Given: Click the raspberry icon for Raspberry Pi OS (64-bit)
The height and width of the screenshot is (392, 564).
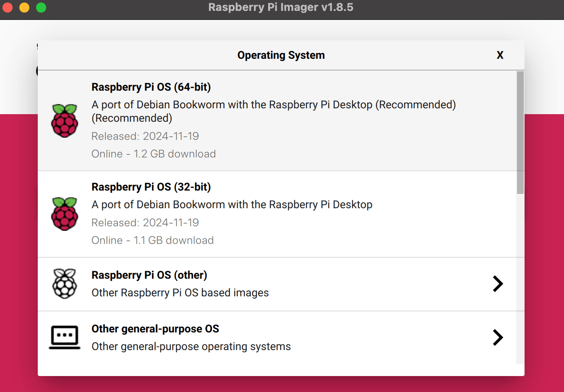Looking at the screenshot, I should pyautogui.click(x=65, y=121).
